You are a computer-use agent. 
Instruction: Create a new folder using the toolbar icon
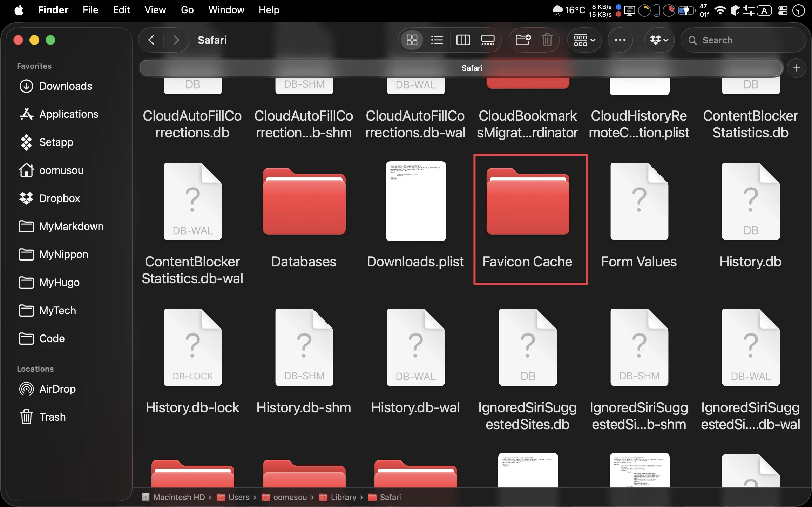pos(523,40)
